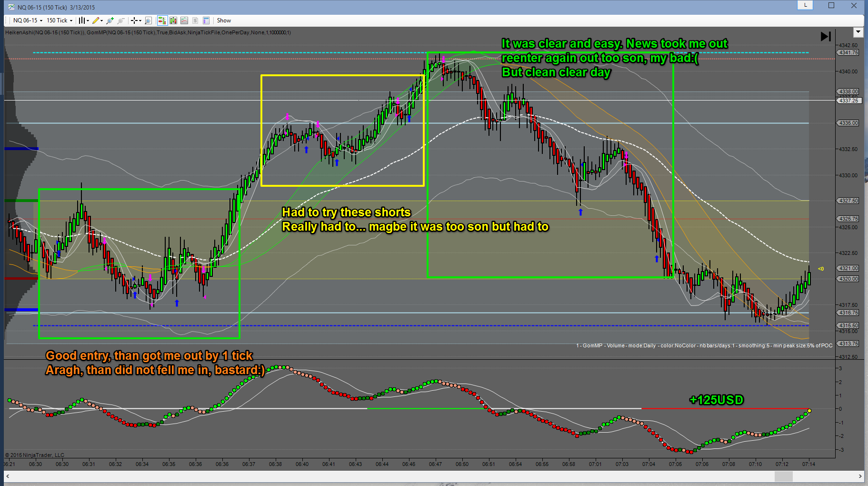868x486 pixels.
Task: Jump to latest bar with the skip-to-end arrow
Action: 826,36
